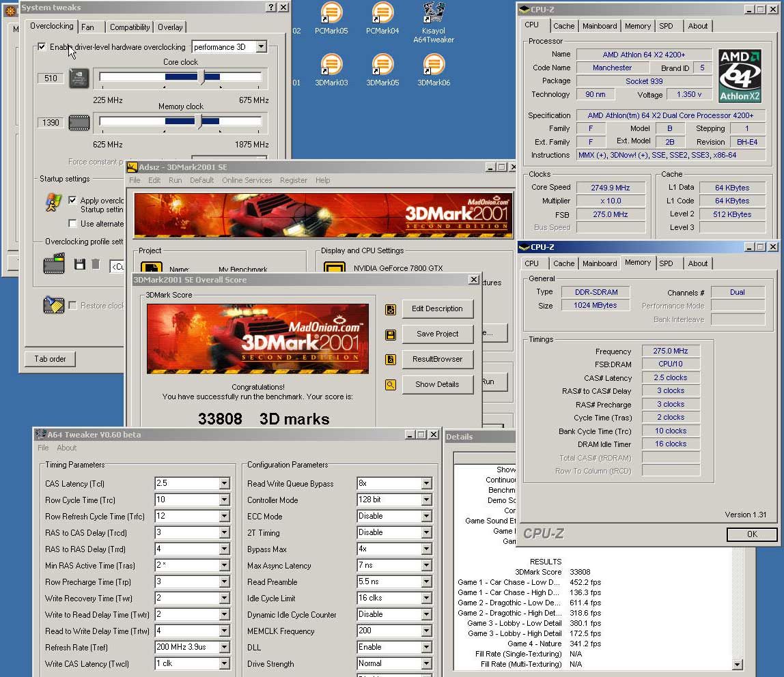
Task: Toggle Use alternate startup checkbox
Action: [72, 223]
